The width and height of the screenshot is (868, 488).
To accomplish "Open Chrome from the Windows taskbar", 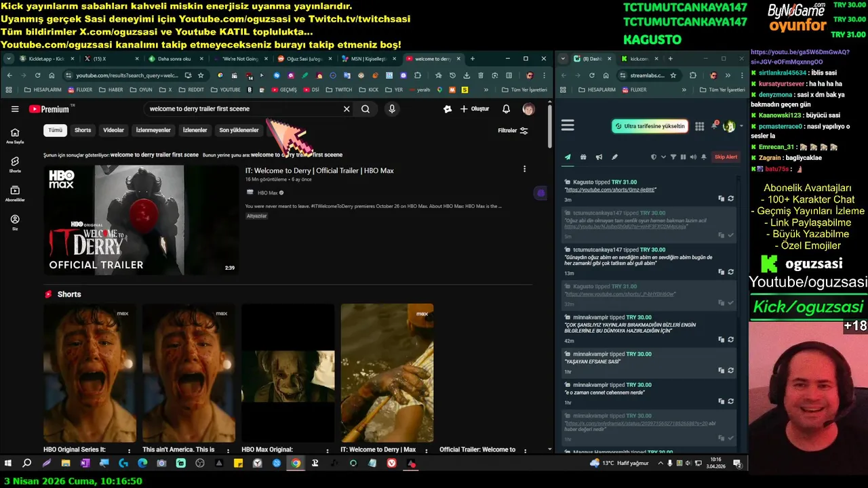I will pyautogui.click(x=296, y=464).
